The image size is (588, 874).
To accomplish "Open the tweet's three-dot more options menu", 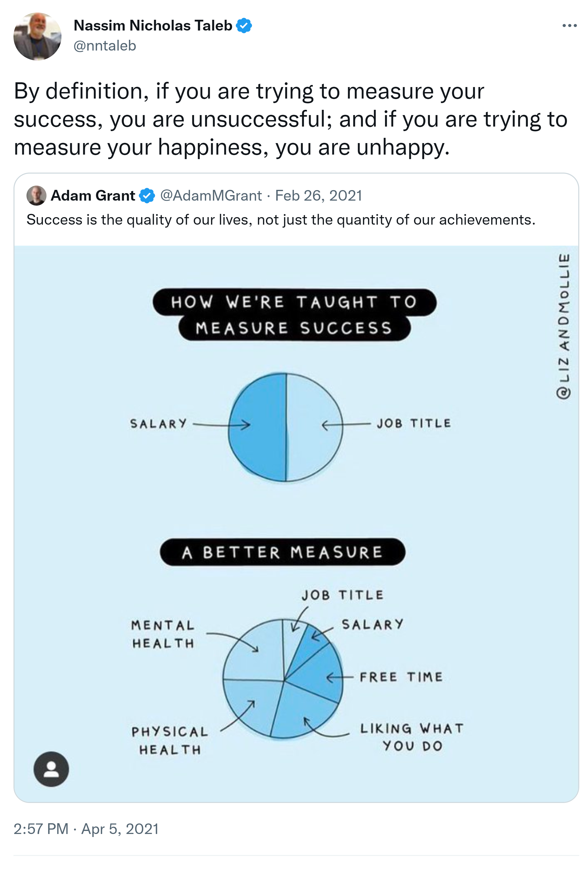I will click(569, 26).
